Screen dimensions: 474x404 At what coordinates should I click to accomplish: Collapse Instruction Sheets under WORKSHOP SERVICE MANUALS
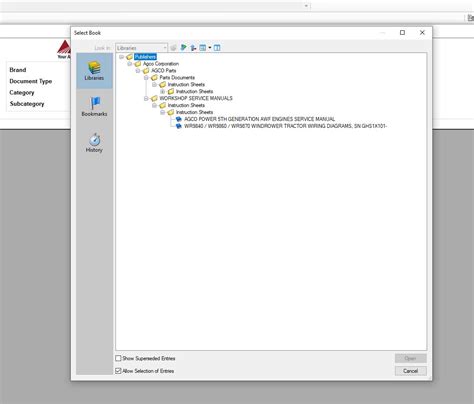pyautogui.click(x=154, y=105)
